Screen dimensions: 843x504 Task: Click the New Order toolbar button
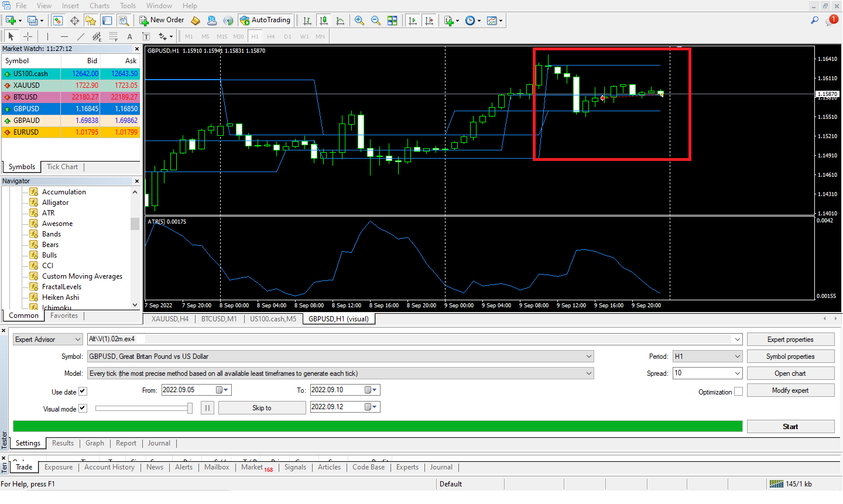coord(162,20)
